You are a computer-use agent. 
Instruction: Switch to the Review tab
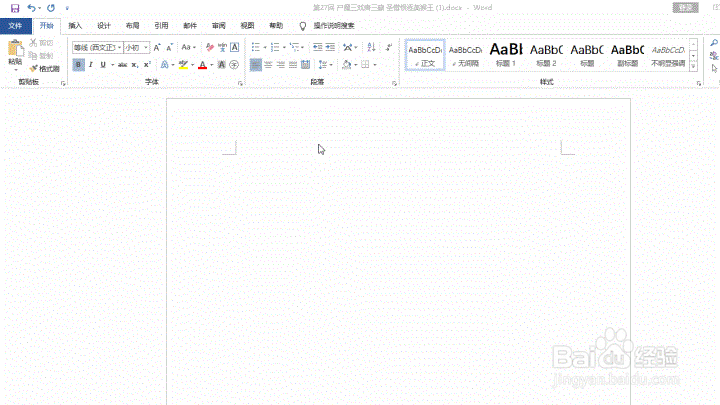click(219, 26)
